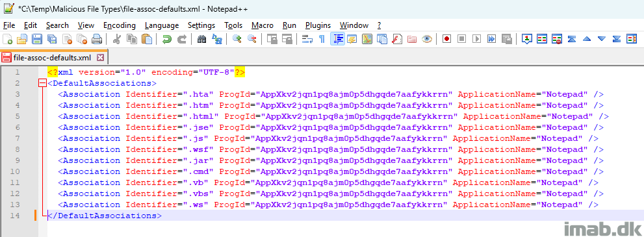Viewport: 644px width, 237px height.
Task: Toggle synchronized horizontal scrolling
Action: [287, 39]
